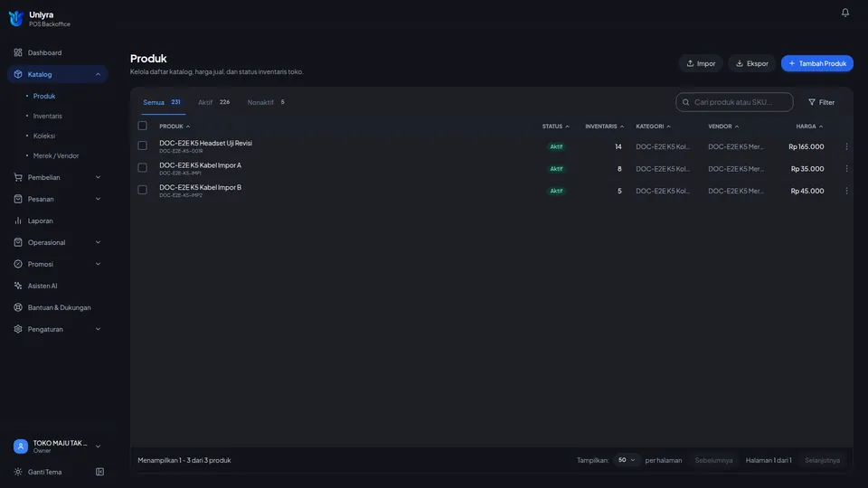Screen dimensions: 868x488
Task: Click the Sebelumnya pagination button
Action: coord(713,460)
